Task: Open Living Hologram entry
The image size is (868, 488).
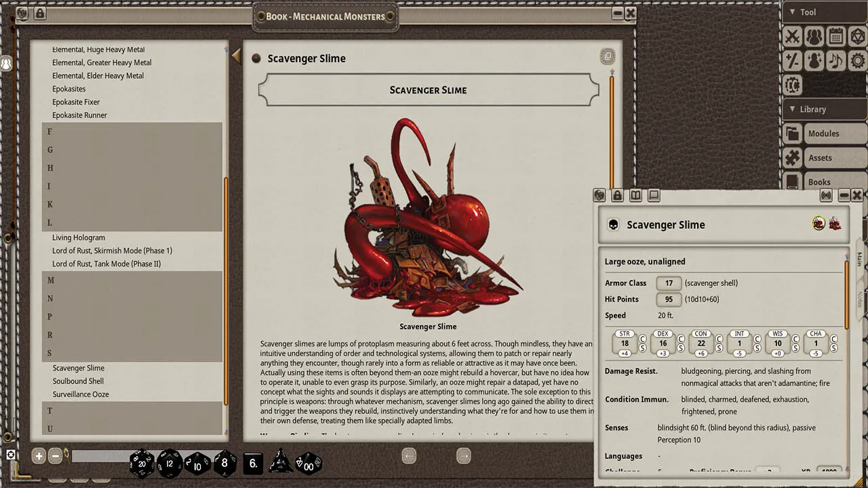Action: tap(79, 238)
